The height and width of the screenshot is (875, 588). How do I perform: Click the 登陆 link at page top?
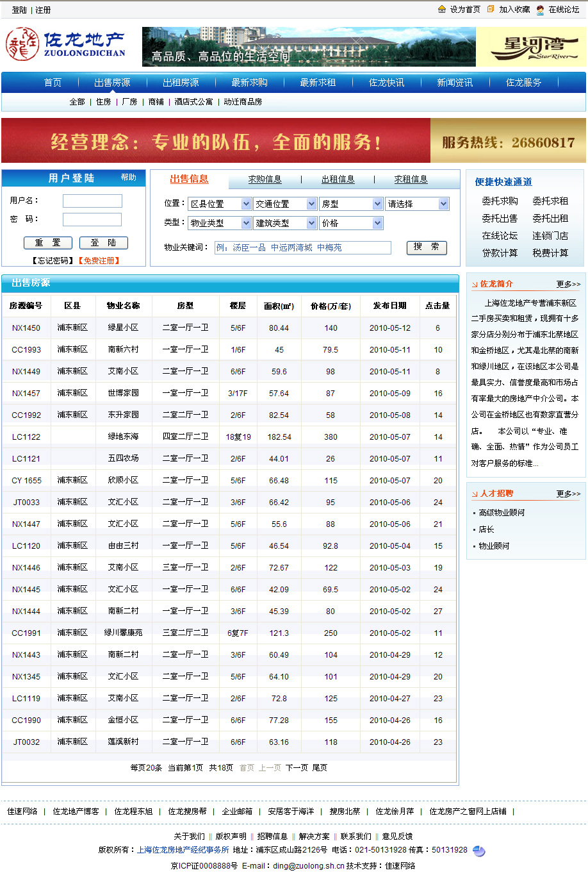(x=20, y=10)
